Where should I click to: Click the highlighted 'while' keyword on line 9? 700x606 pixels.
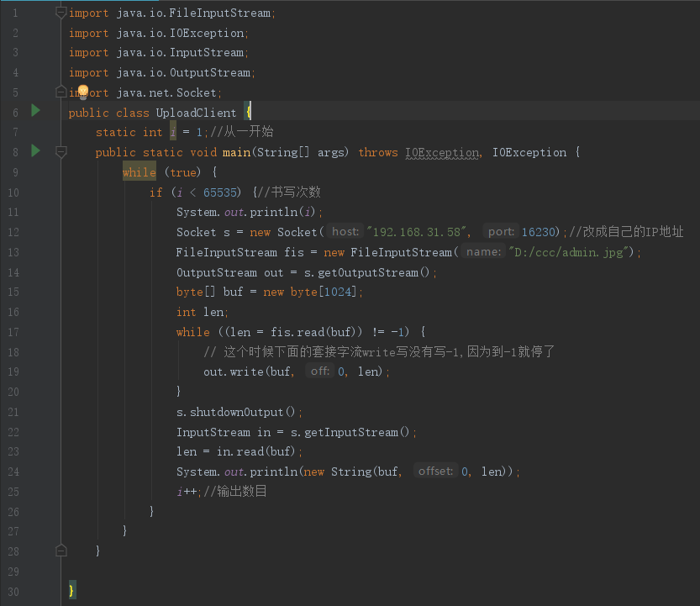(x=139, y=172)
